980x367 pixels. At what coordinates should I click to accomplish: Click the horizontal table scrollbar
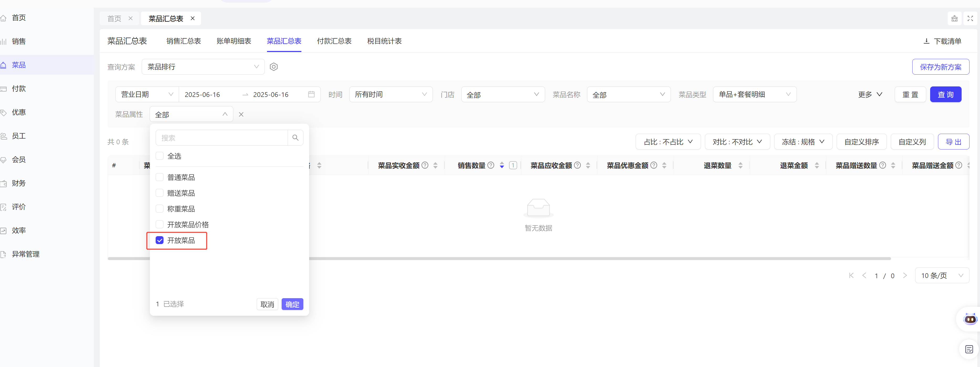571,259
